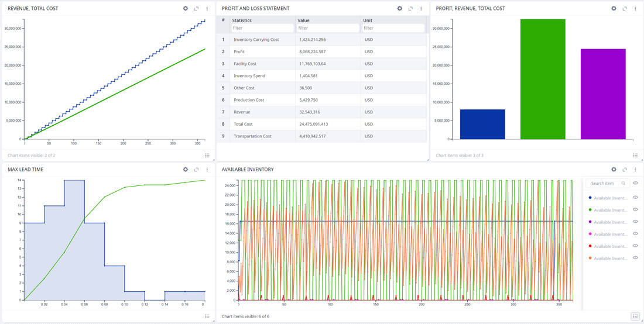Toggle legend list icon in Revenue, Total Cost chart
Image resolution: width=644 pixels, height=324 pixels.
click(207, 156)
